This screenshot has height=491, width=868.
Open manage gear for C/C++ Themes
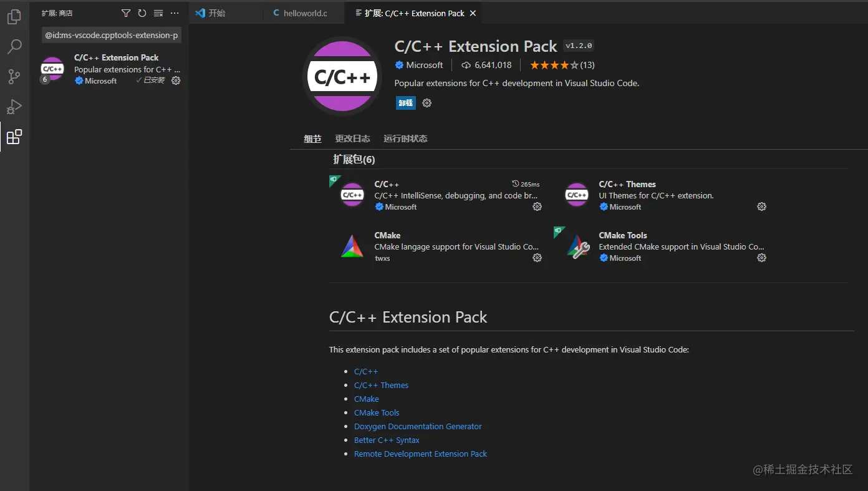(761, 207)
